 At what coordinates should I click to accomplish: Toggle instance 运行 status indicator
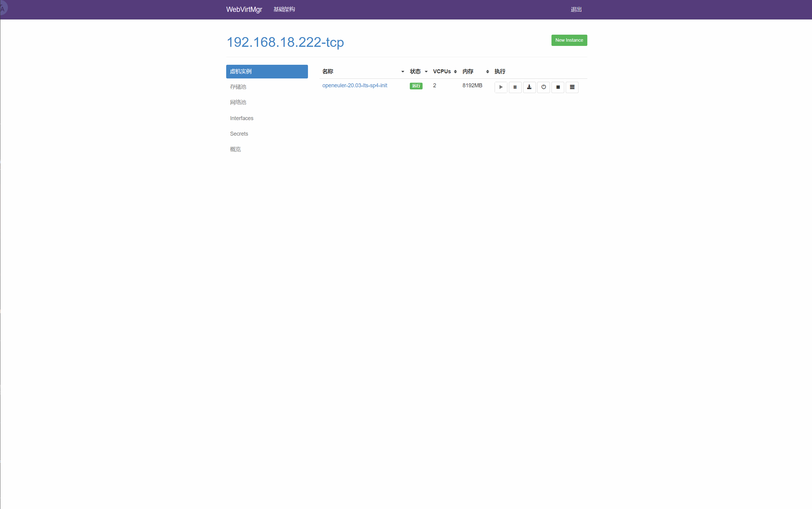coord(416,85)
